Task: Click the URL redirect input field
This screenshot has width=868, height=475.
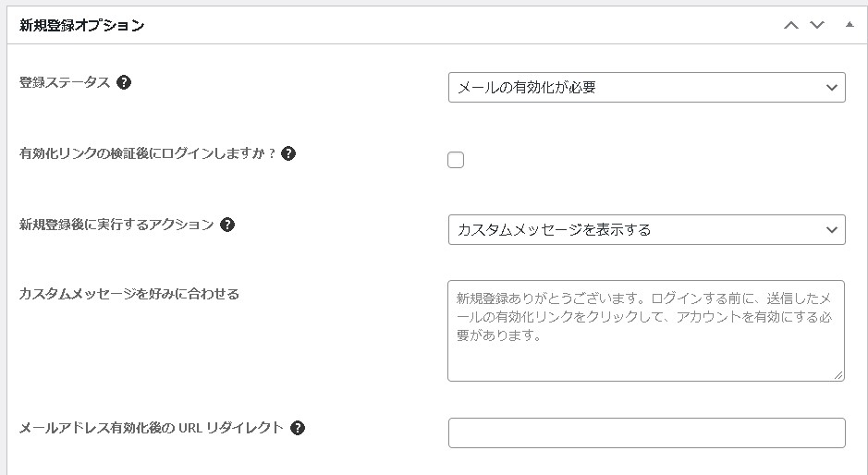Action: point(646,432)
